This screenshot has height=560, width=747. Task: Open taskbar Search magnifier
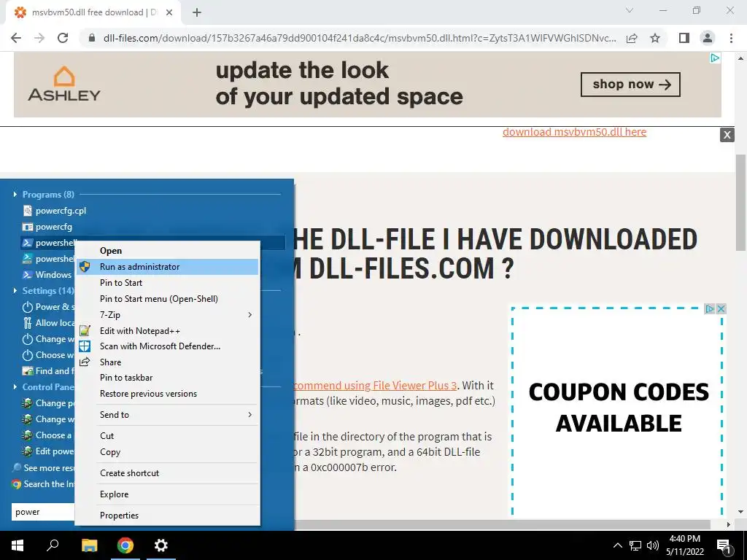(53, 545)
